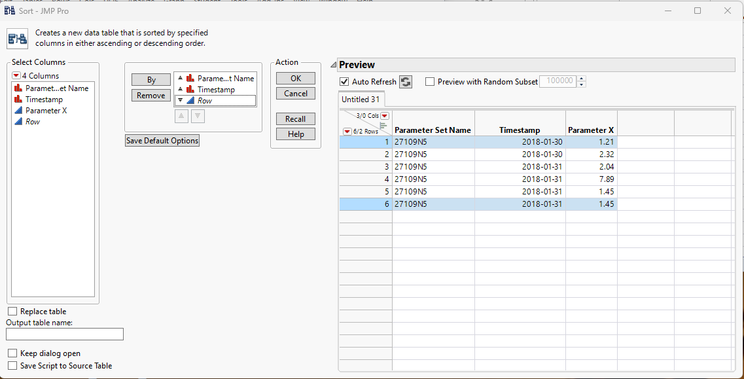744x379 pixels.
Task: Click the move-up arrow under sort list
Action: [x=181, y=116]
